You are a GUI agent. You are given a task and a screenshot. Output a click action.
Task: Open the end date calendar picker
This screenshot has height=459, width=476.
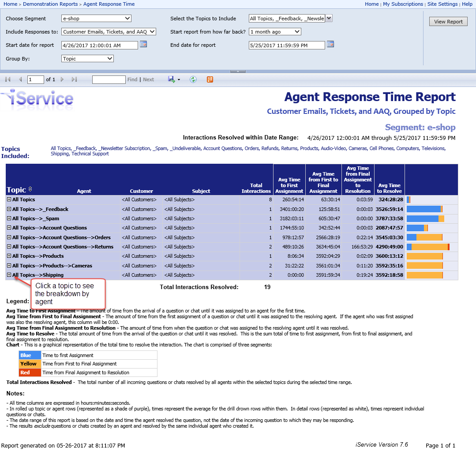(x=330, y=44)
